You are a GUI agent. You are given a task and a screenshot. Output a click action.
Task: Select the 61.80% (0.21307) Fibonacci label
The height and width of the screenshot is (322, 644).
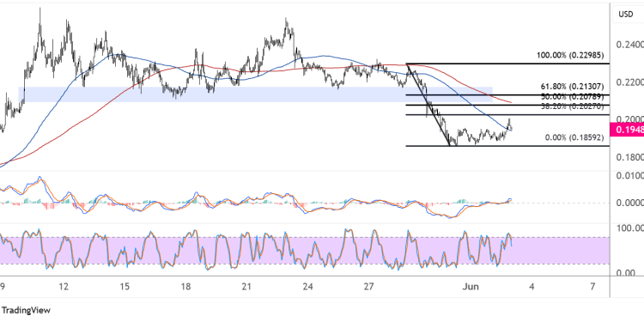pos(572,87)
